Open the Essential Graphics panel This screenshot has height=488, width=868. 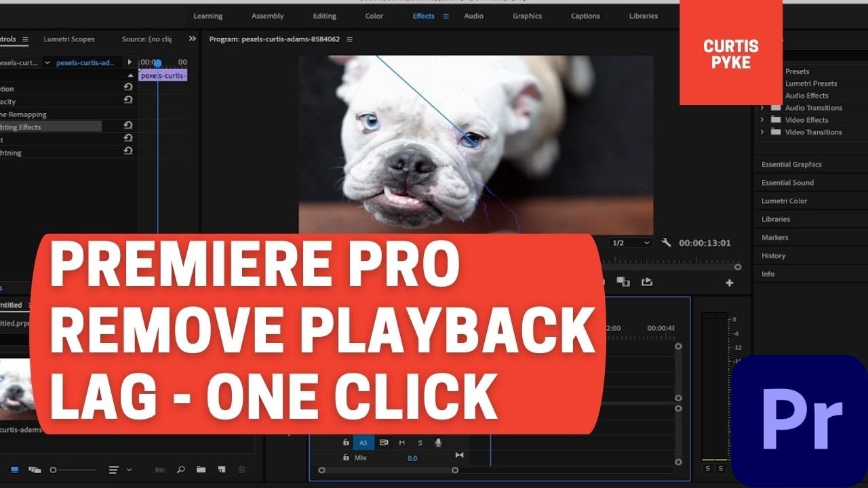tap(791, 165)
